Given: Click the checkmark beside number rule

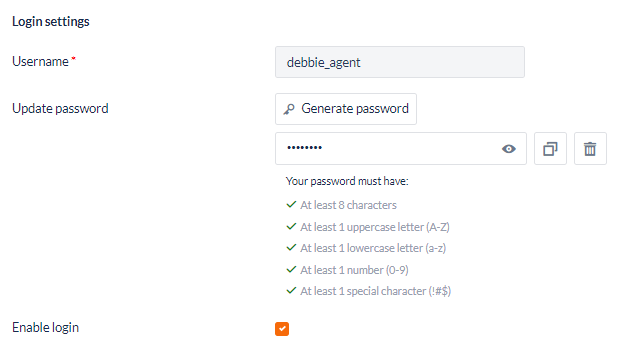Looking at the screenshot, I should [x=291, y=269].
